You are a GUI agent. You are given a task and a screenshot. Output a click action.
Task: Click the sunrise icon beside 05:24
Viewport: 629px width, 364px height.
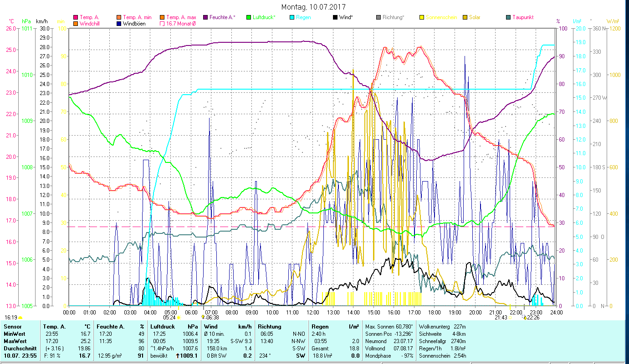coord(179,317)
